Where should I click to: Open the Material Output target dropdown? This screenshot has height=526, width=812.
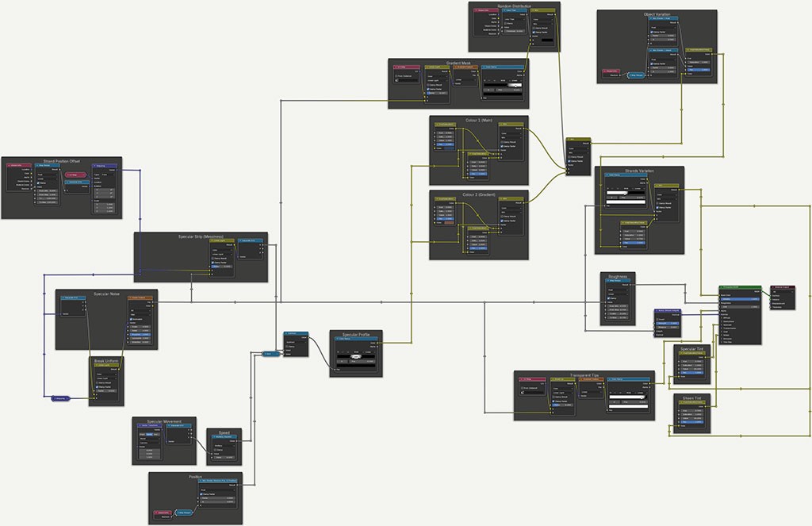coord(783,294)
